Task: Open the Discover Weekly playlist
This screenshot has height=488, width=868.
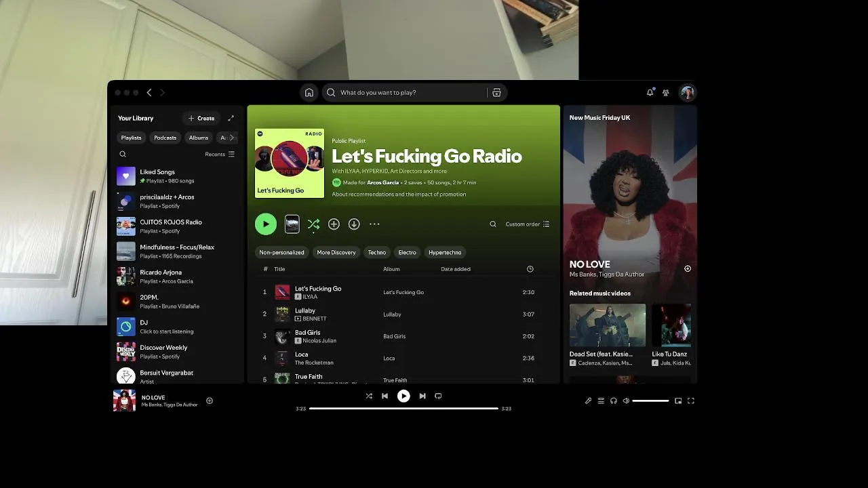Action: click(x=177, y=352)
